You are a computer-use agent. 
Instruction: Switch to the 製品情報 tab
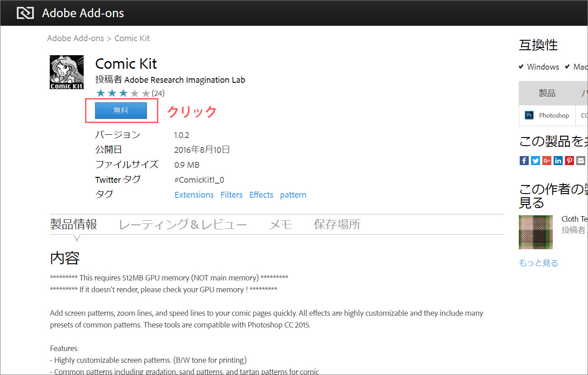click(x=73, y=224)
